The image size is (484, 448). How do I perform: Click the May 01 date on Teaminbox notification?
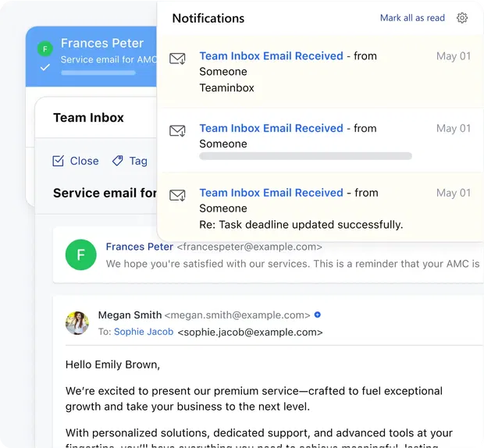454,56
